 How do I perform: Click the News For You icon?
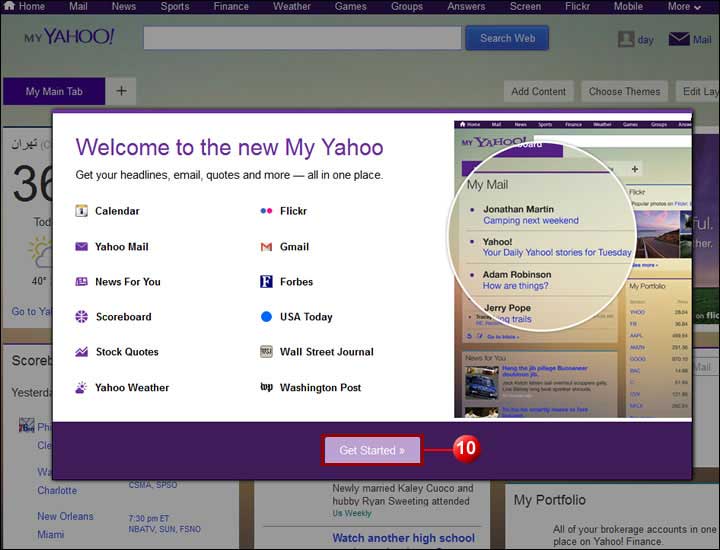[81, 281]
